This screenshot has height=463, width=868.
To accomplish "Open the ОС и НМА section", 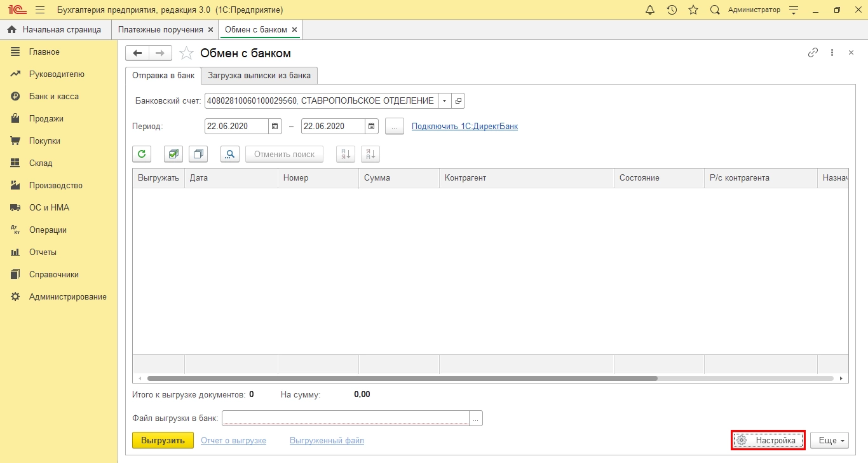I will click(x=49, y=208).
